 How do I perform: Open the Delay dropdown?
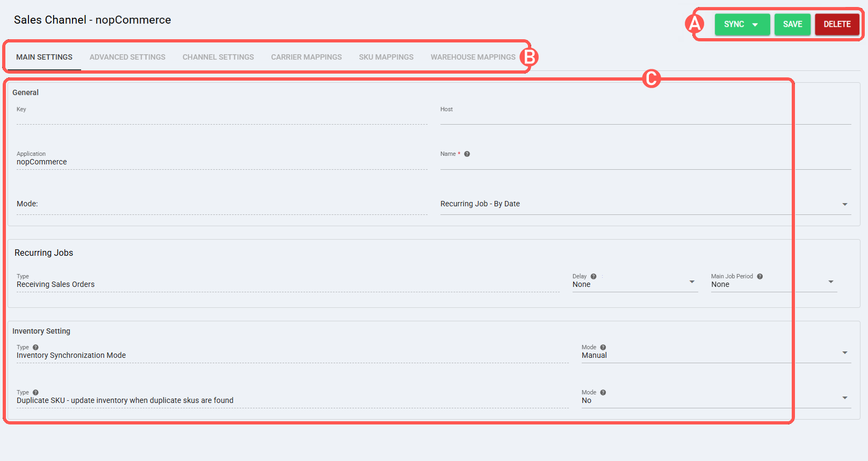pos(635,283)
